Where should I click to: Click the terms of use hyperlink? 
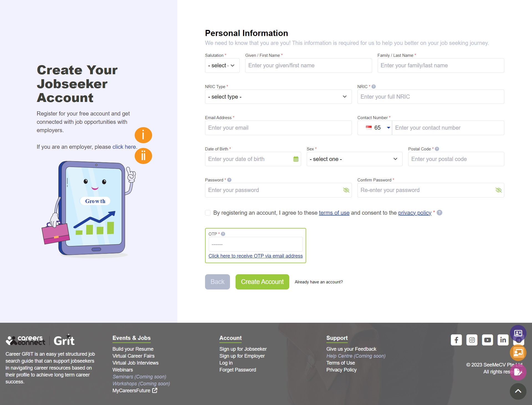(x=334, y=212)
